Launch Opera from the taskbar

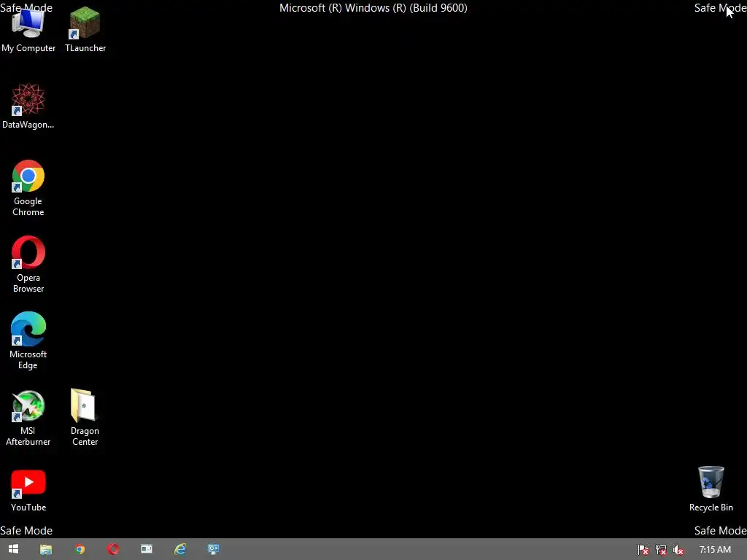click(x=113, y=550)
